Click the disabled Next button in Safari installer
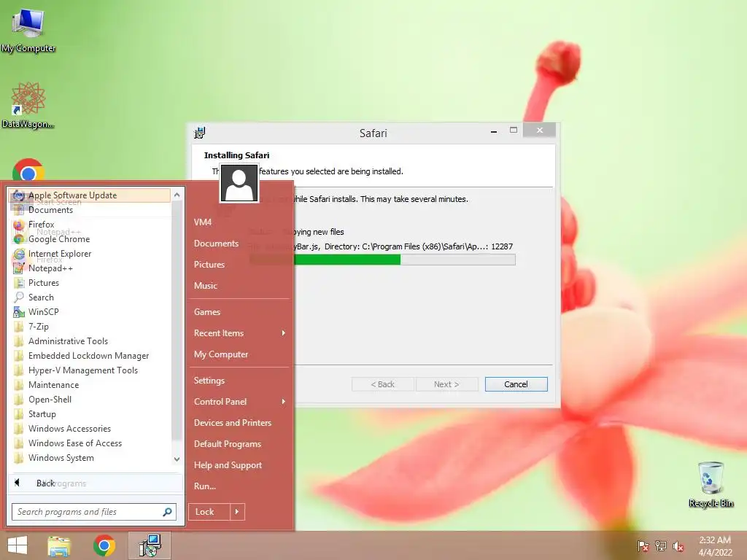This screenshot has height=560, width=747. tap(446, 384)
